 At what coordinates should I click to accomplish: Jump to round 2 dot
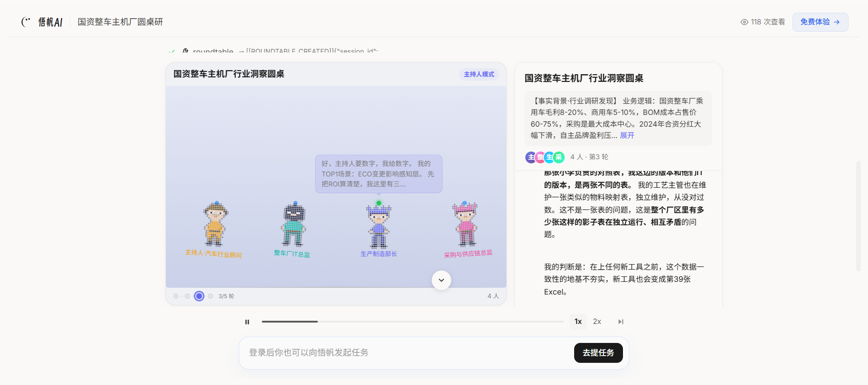[187, 296]
